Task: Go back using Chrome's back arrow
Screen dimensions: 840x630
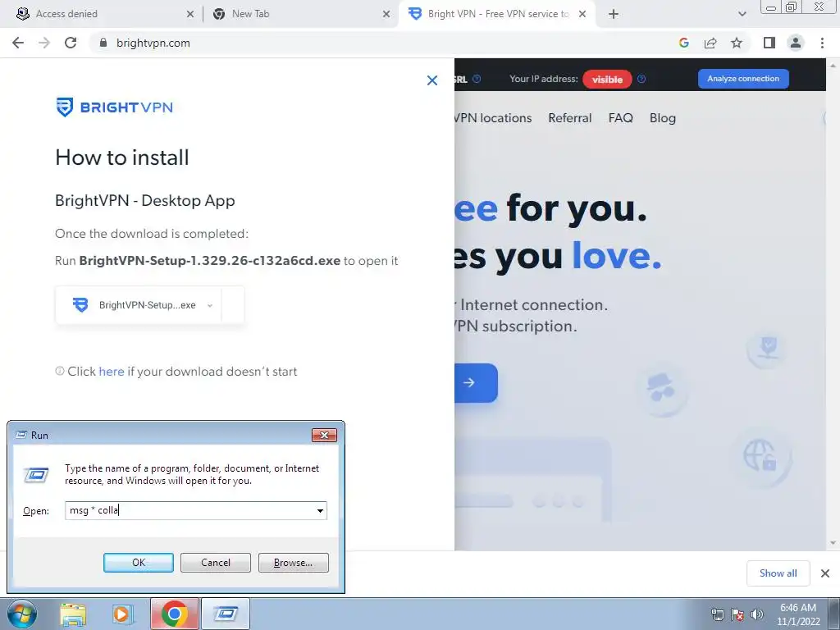Action: point(18,43)
